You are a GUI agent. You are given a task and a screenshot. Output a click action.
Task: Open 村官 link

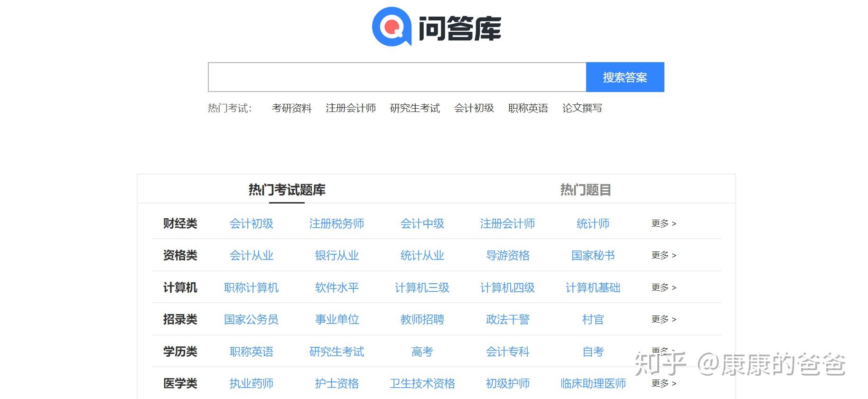tap(593, 319)
